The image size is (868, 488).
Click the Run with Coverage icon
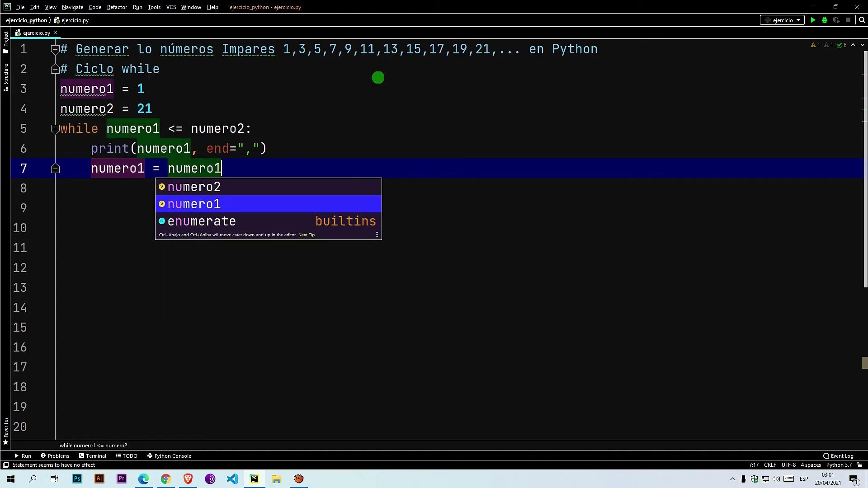click(x=836, y=20)
